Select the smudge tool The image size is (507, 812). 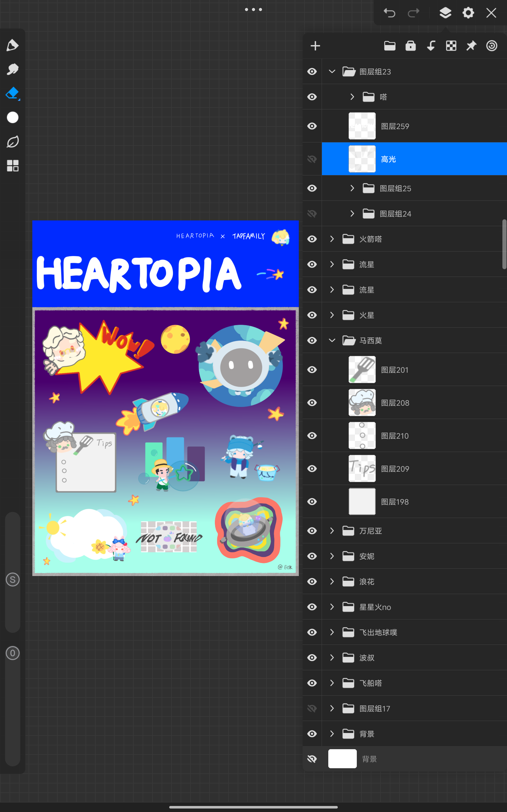12,69
